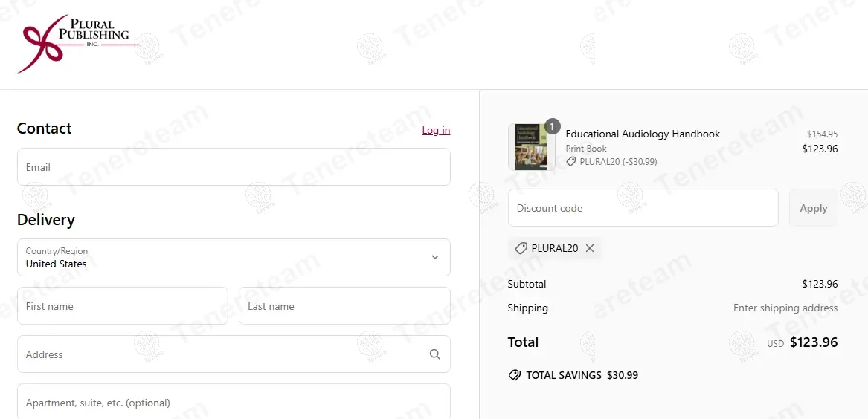Click the item quantity badge

552,126
